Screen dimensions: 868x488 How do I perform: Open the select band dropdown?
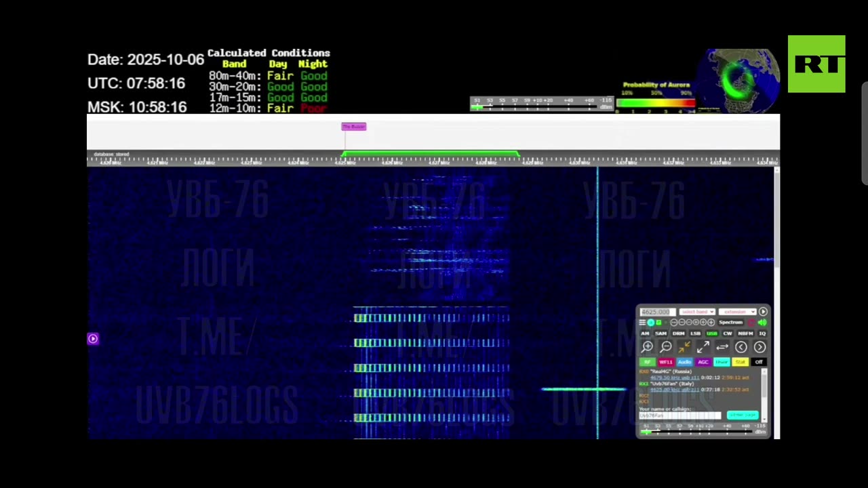pyautogui.click(x=697, y=312)
